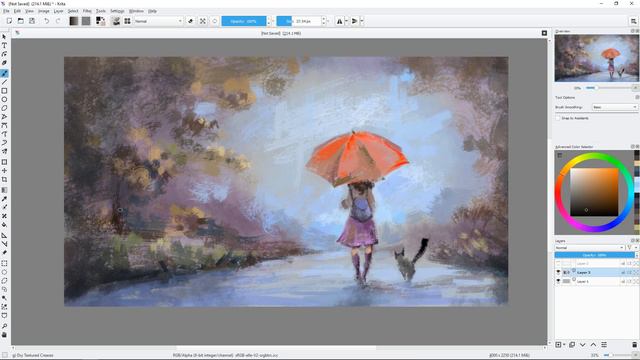The height and width of the screenshot is (360, 640).
Task: Select the Zoom tool
Action: pyautogui.click(x=4, y=326)
